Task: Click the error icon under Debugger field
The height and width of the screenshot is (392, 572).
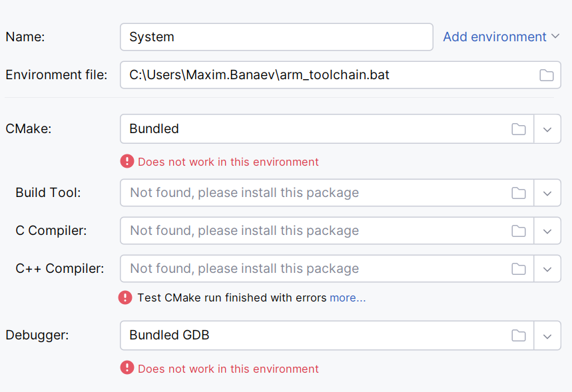Action: point(127,369)
